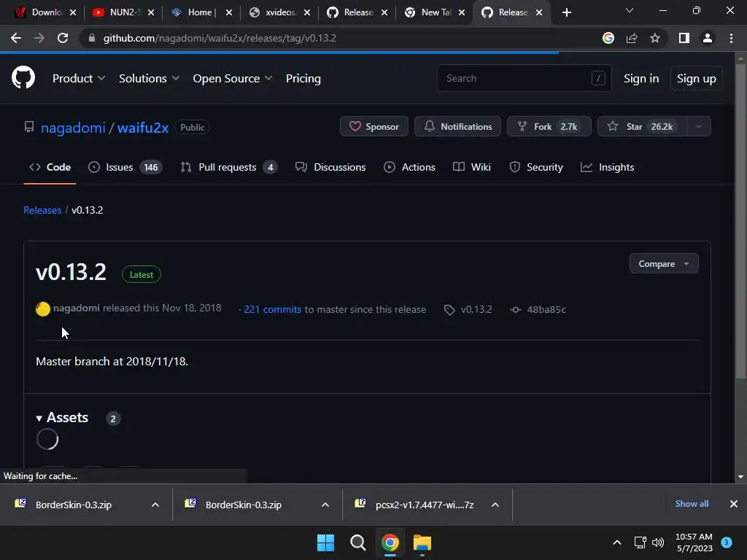The image size is (747, 560).
Task: Click the v0.13.2 tag icon
Action: [449, 310]
